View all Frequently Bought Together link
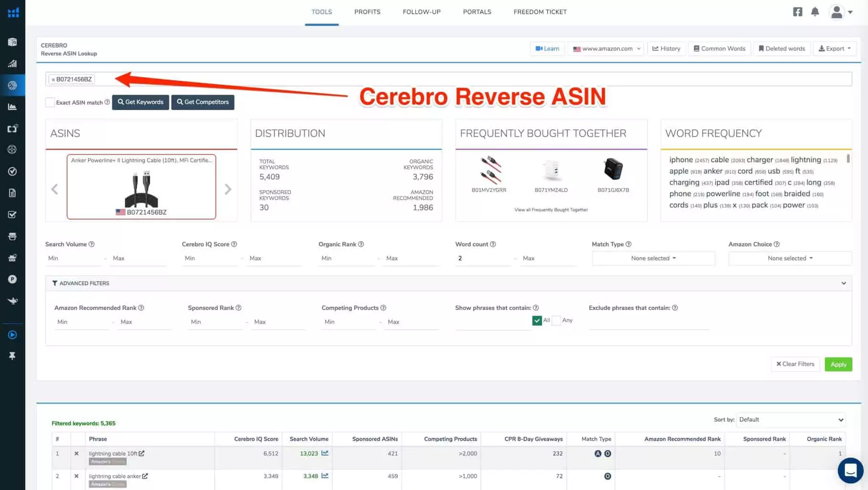 [551, 210]
